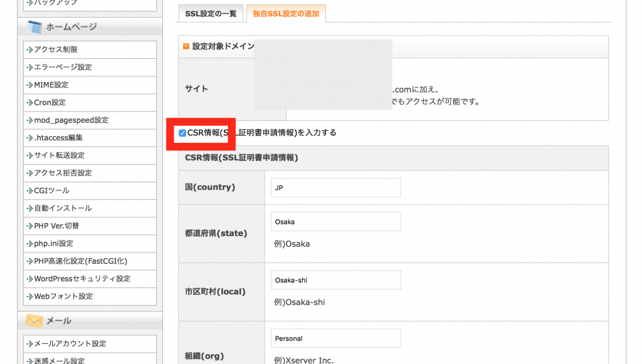Open CGIツール link
This screenshot has width=642, height=364.
click(51, 190)
